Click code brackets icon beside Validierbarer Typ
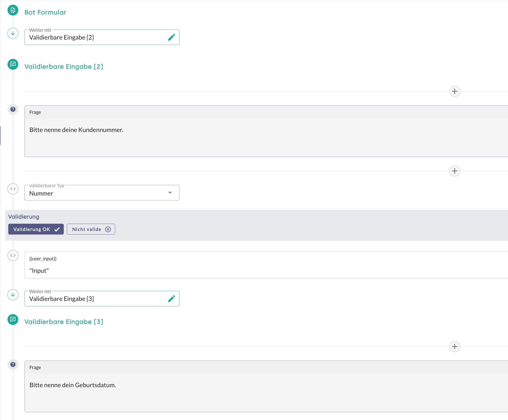Screen dimensions: 508x420 [13, 189]
